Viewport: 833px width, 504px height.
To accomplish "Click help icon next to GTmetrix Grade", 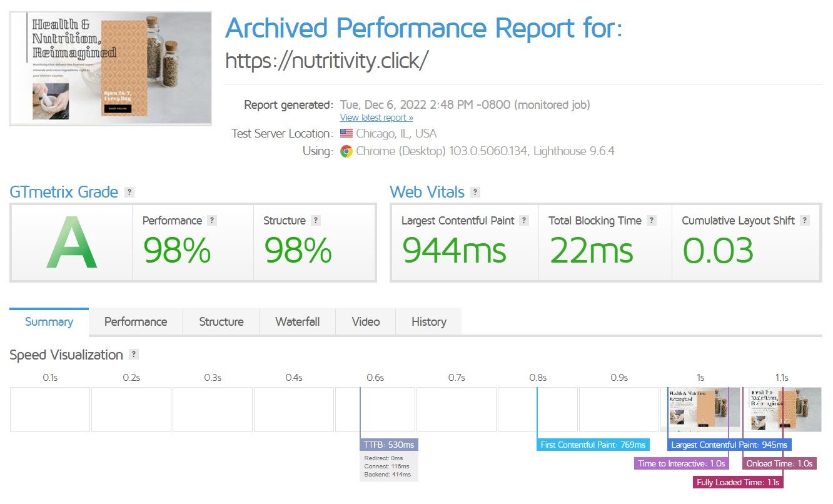I will click(x=129, y=192).
